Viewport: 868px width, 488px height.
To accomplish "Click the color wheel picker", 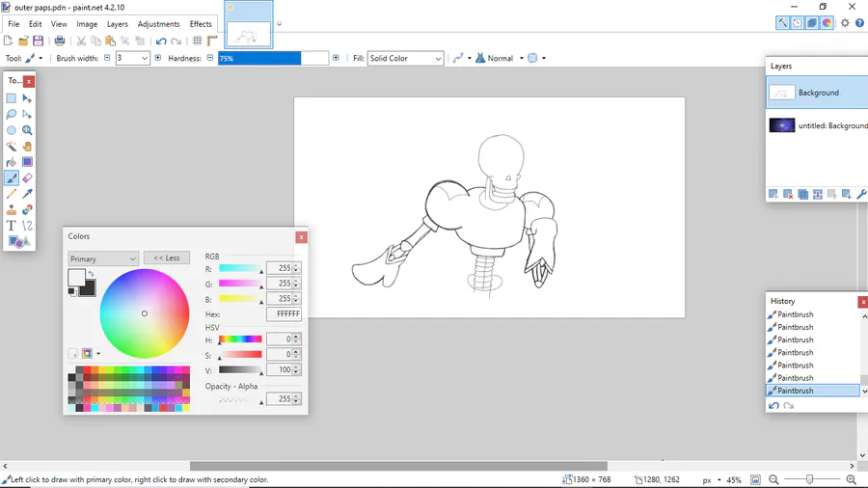I will (x=145, y=313).
